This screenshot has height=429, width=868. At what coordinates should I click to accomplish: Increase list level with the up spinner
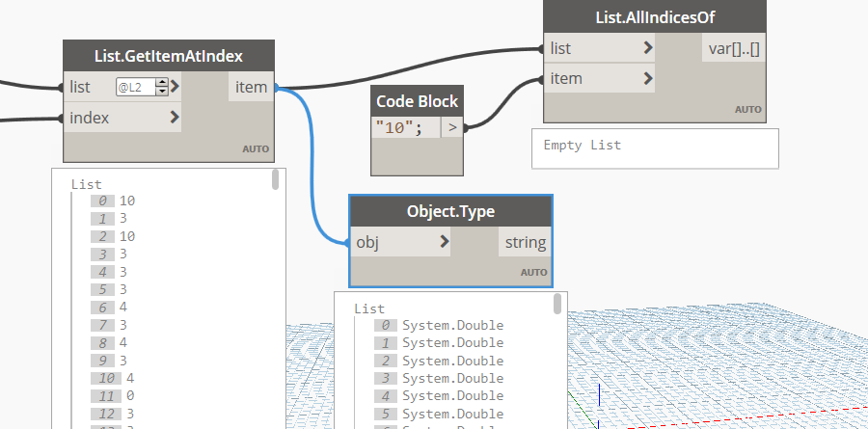tap(162, 83)
